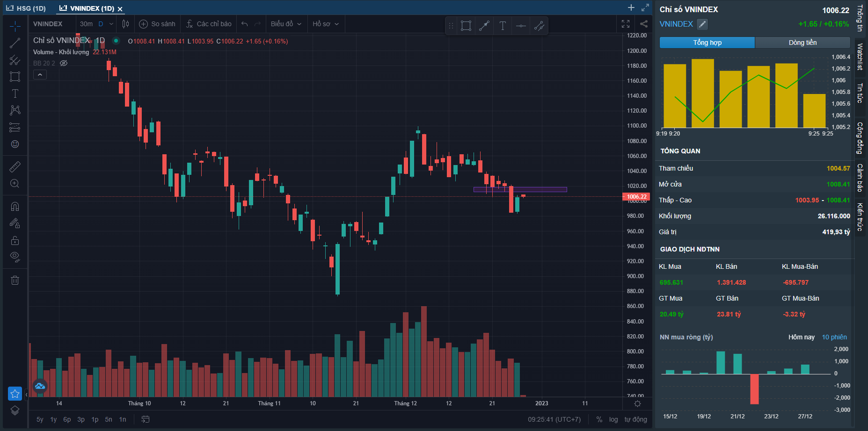
Task: Open the 'Tin tức' side tab
Action: coord(860,93)
